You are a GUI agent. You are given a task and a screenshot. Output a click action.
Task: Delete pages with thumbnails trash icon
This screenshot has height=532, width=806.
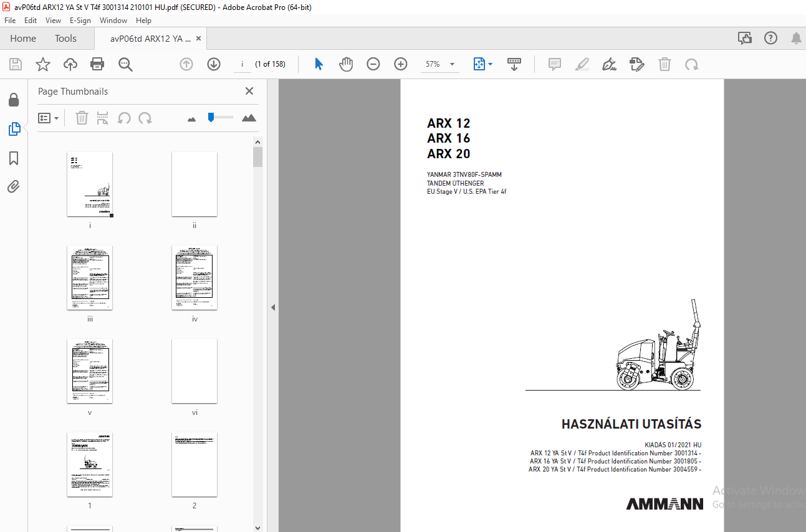point(82,118)
